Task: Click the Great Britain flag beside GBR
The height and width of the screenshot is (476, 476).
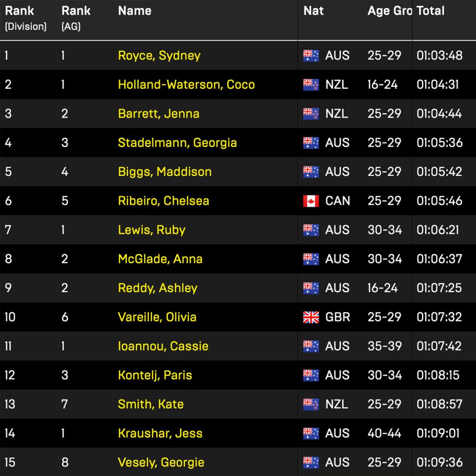Action: [x=311, y=317]
